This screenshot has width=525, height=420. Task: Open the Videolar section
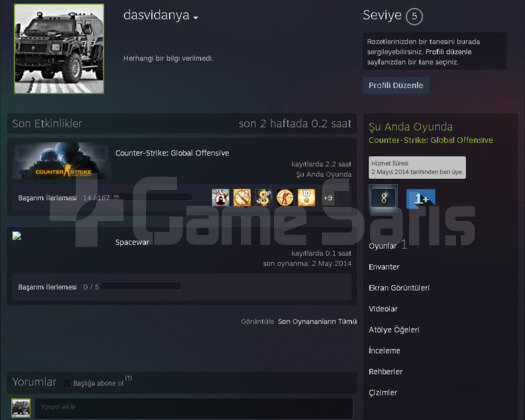383,309
